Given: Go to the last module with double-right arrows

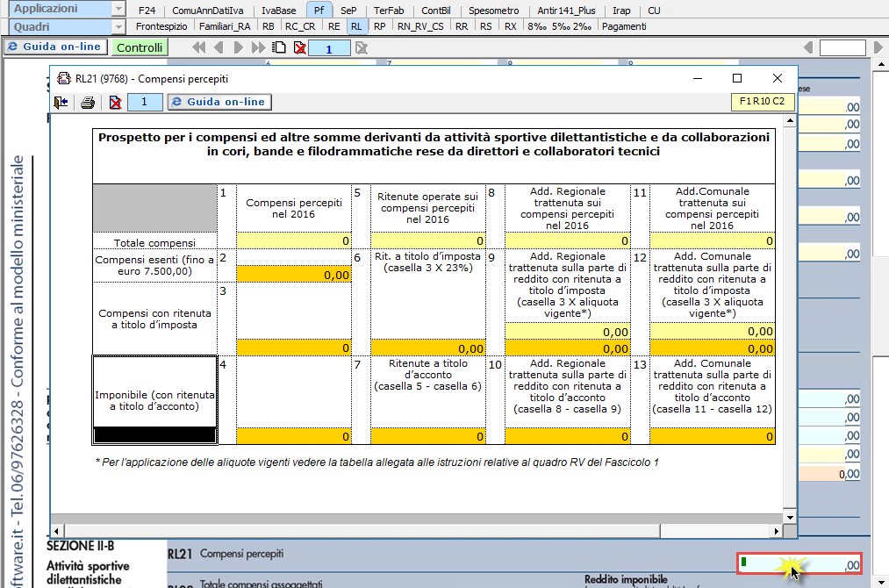Looking at the screenshot, I should pos(259,48).
